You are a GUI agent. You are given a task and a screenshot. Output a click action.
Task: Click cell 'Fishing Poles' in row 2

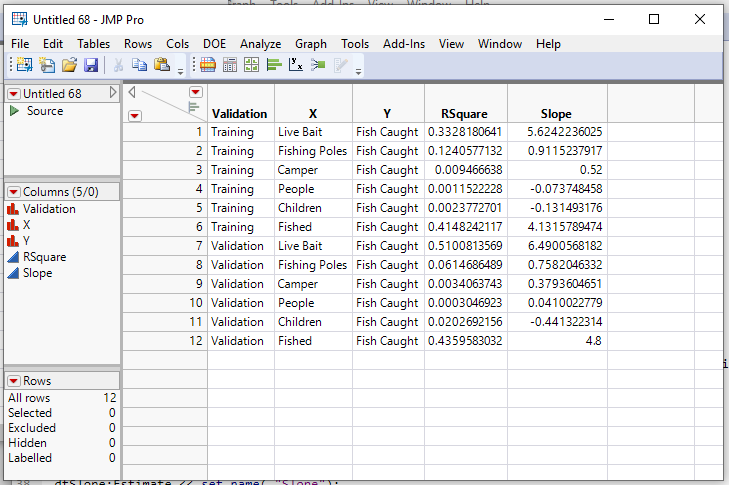coord(312,151)
